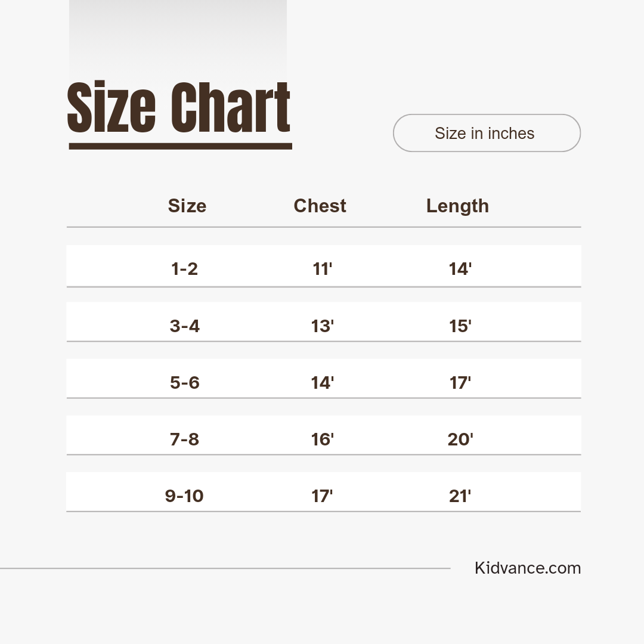The height and width of the screenshot is (644, 644).
Task: Pick the 5-6 size cell
Action: pyautogui.click(x=184, y=383)
